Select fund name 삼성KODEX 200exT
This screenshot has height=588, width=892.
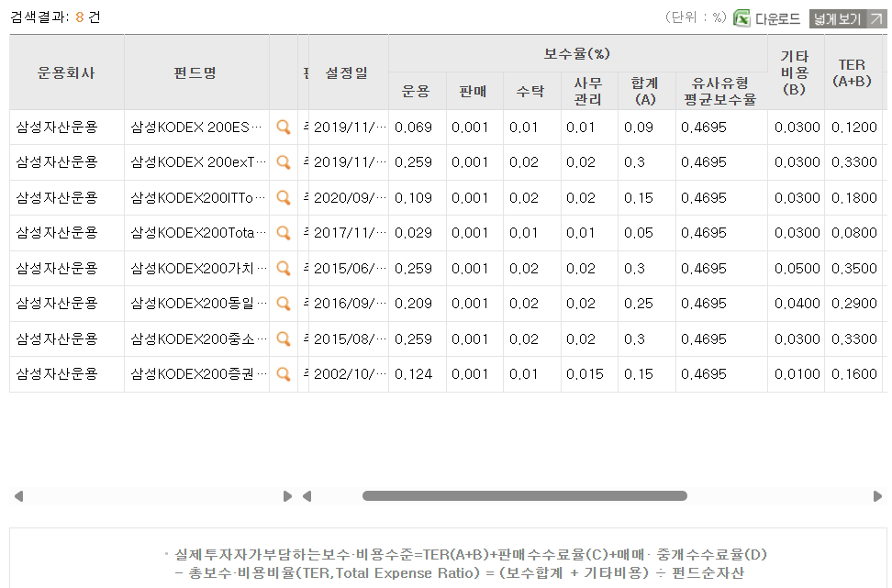pyautogui.click(x=198, y=162)
